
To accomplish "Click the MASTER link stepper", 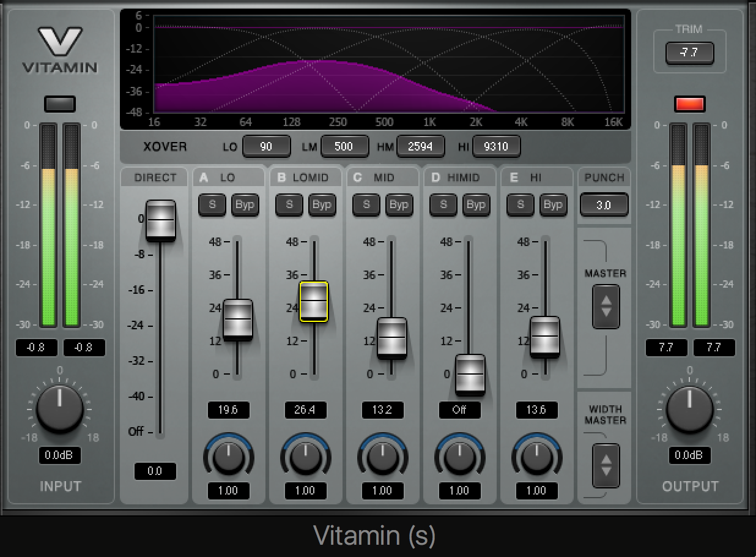I will tap(604, 307).
